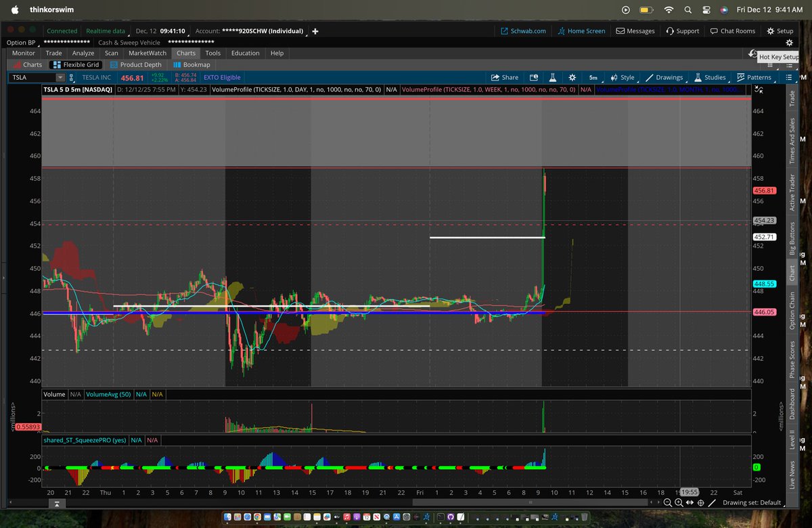Open the Wi-Fi menu bar icon

(669, 10)
